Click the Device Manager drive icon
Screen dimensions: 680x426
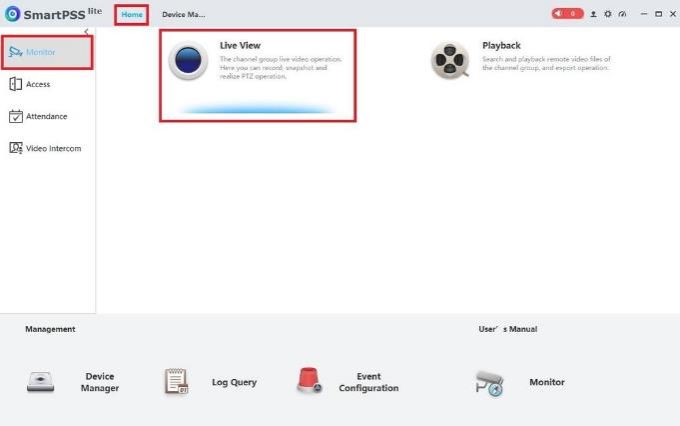click(40, 382)
